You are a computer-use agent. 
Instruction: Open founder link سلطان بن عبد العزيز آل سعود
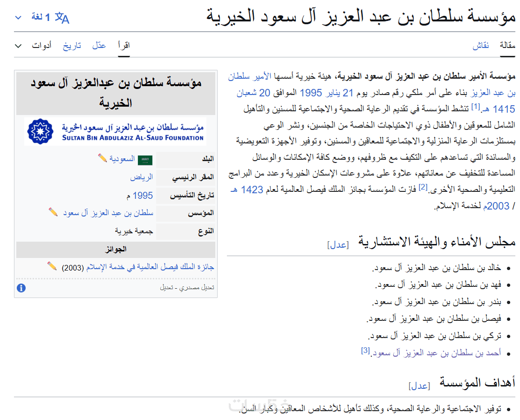108,213
